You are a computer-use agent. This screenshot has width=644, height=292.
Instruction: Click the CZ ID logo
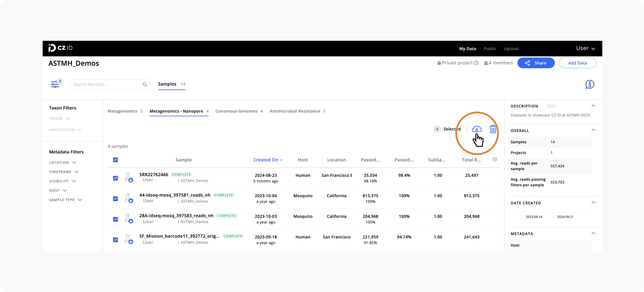[60, 48]
